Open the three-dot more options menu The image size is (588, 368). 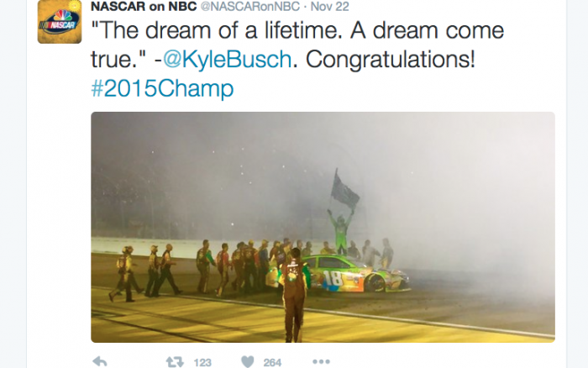pyautogui.click(x=321, y=362)
